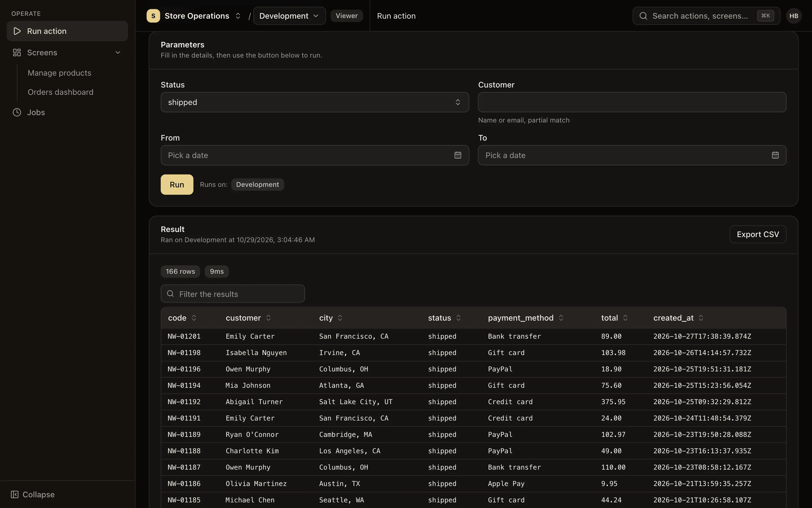Open Orders dashboard screen
The width and height of the screenshot is (812, 508).
click(60, 92)
